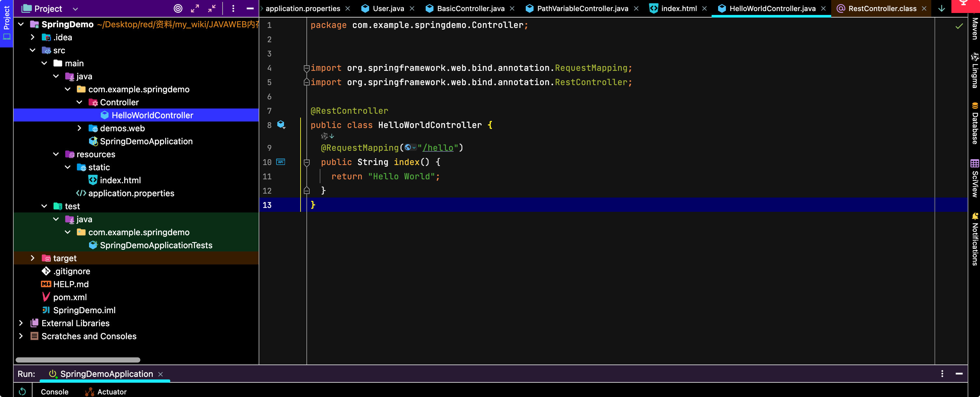
Task: Expand the target folder
Action: click(x=33, y=258)
